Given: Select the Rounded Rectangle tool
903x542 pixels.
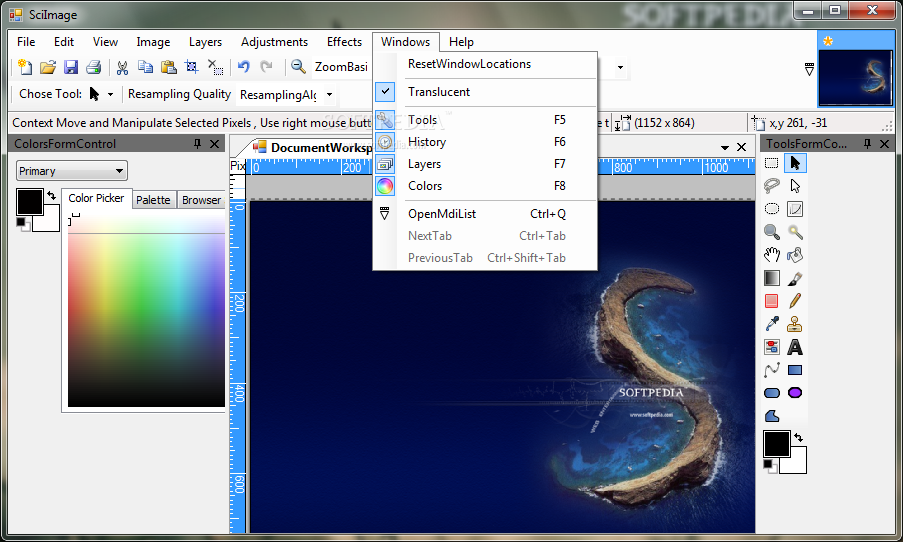Looking at the screenshot, I should pos(772,393).
